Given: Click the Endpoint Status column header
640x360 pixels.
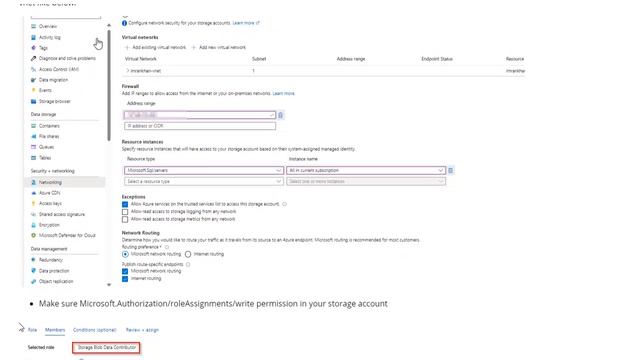Looking at the screenshot, I should click(437, 59).
